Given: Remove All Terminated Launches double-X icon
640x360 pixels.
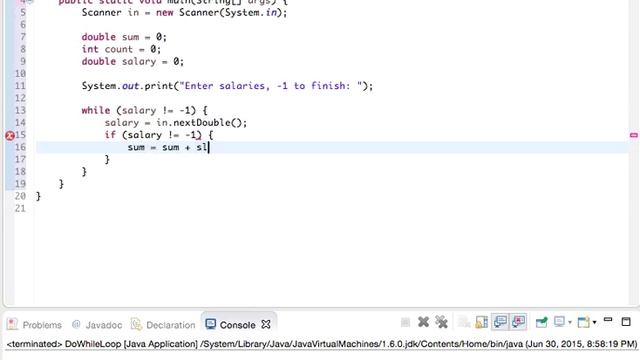Looking at the screenshot, I should tap(441, 322).
